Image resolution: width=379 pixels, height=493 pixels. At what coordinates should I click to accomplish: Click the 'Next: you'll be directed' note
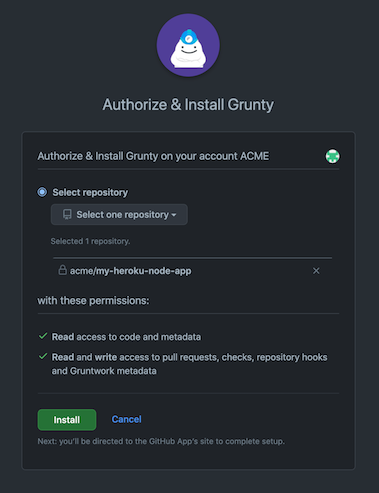[x=161, y=441]
